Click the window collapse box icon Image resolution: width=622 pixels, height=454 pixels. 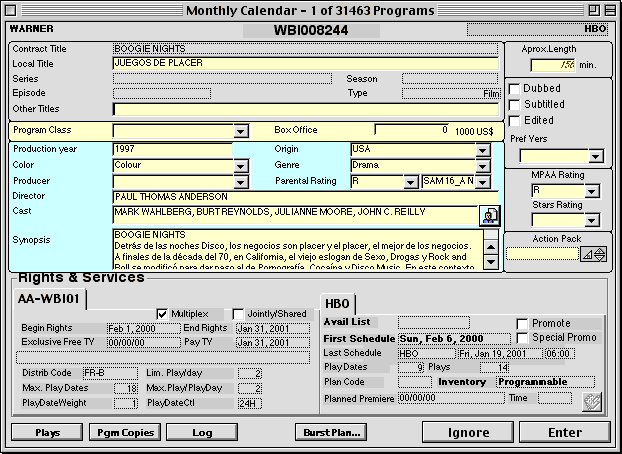pos(610,10)
